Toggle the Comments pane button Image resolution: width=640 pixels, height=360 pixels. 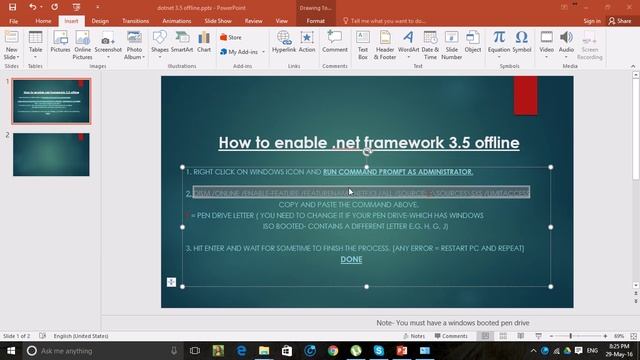tap(451, 336)
